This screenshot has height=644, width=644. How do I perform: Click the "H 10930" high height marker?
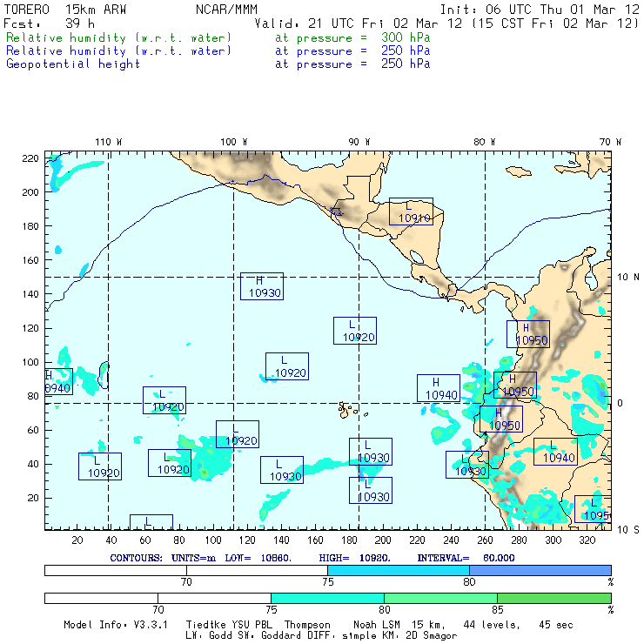click(x=262, y=286)
